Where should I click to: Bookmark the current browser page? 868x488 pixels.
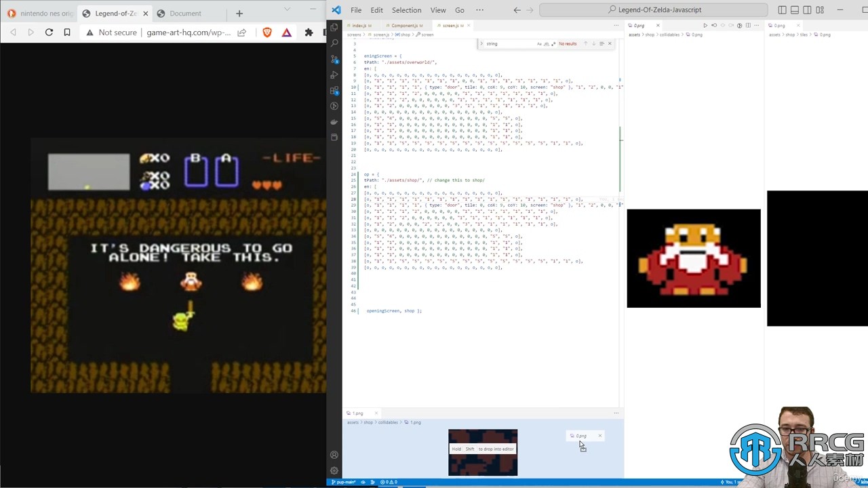click(x=67, y=33)
